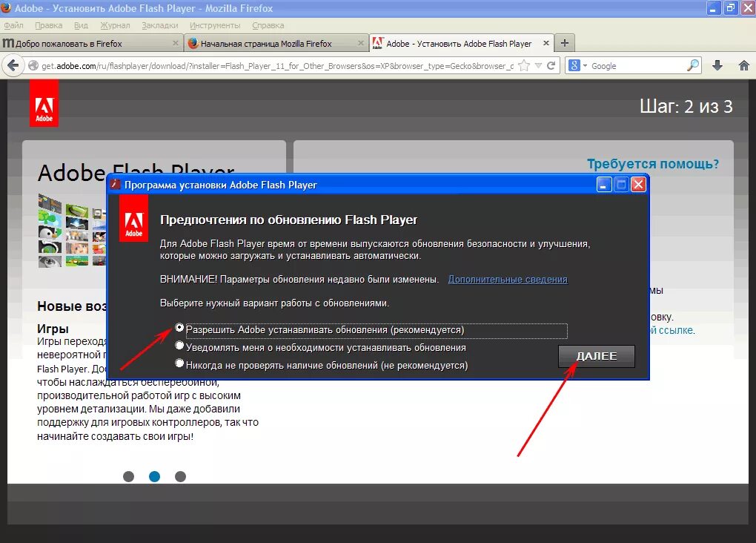
Task: Click the address bar URL field
Action: click(277, 65)
